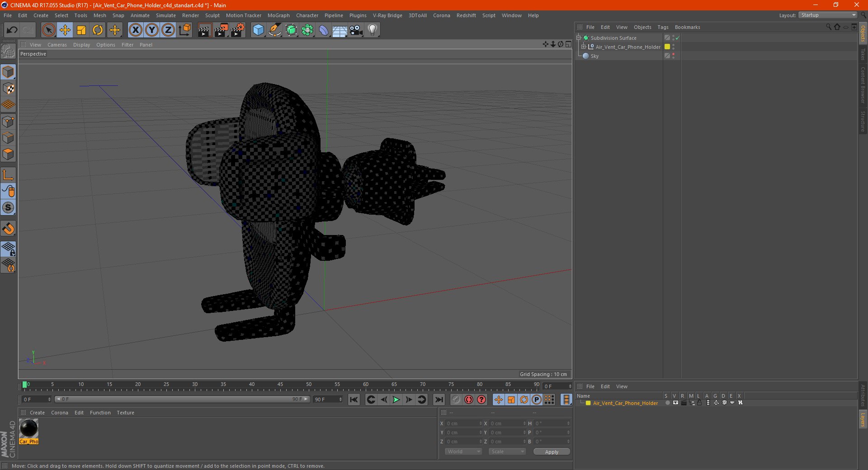This screenshot has width=868, height=470.
Task: Click the Record Active Objects key button
Action: tap(456, 399)
